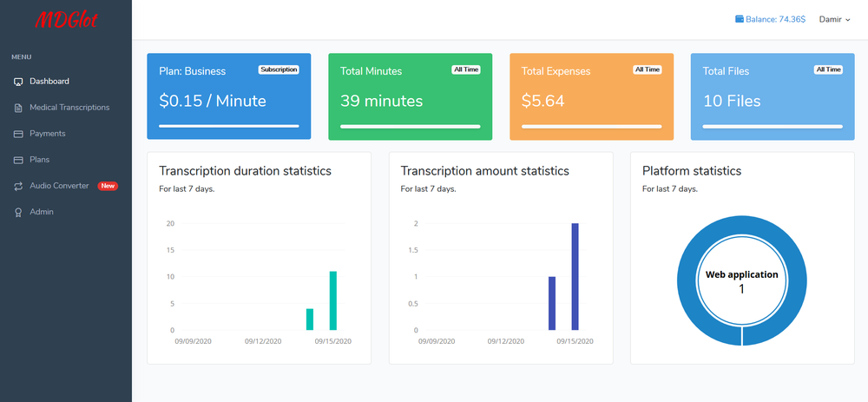Click the progress bar on the Total Minutes card
This screenshot has height=402, width=868.
(x=411, y=126)
